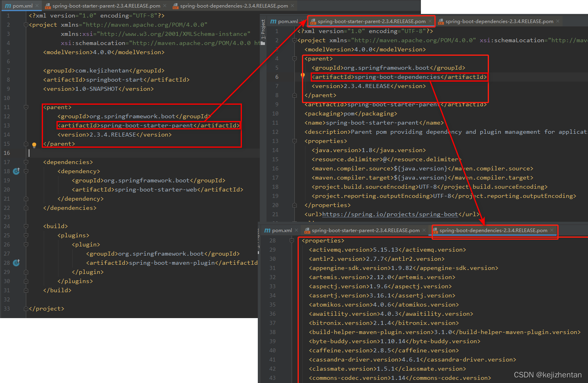
Task: Click the XML file icon on bottom-right starter-parent tab
Action: coord(307,231)
